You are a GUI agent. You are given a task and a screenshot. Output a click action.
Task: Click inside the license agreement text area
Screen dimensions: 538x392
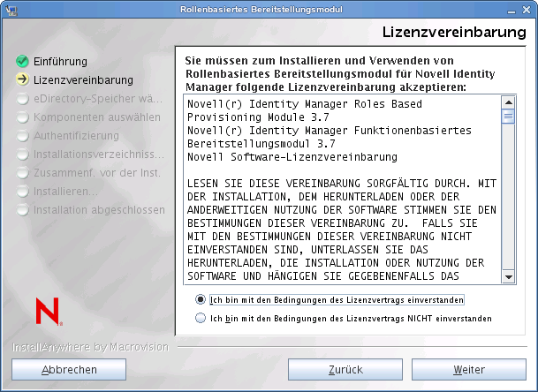340,190
